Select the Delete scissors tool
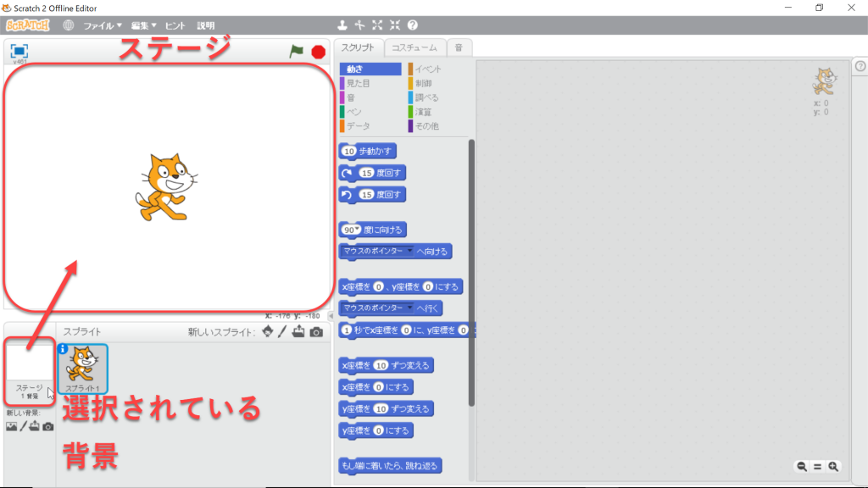This screenshot has width=868, height=488. tap(359, 25)
